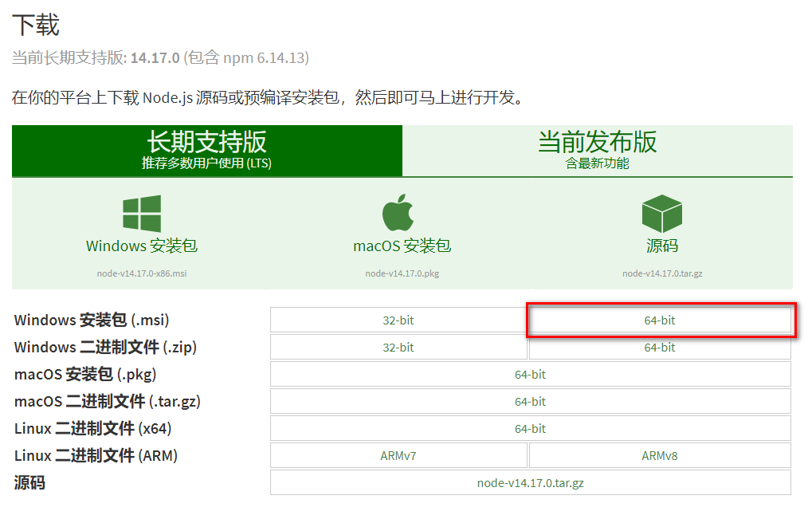Download Windows .zip 64-bit binary
Viewport: 812px width, 515px height.
tap(660, 347)
